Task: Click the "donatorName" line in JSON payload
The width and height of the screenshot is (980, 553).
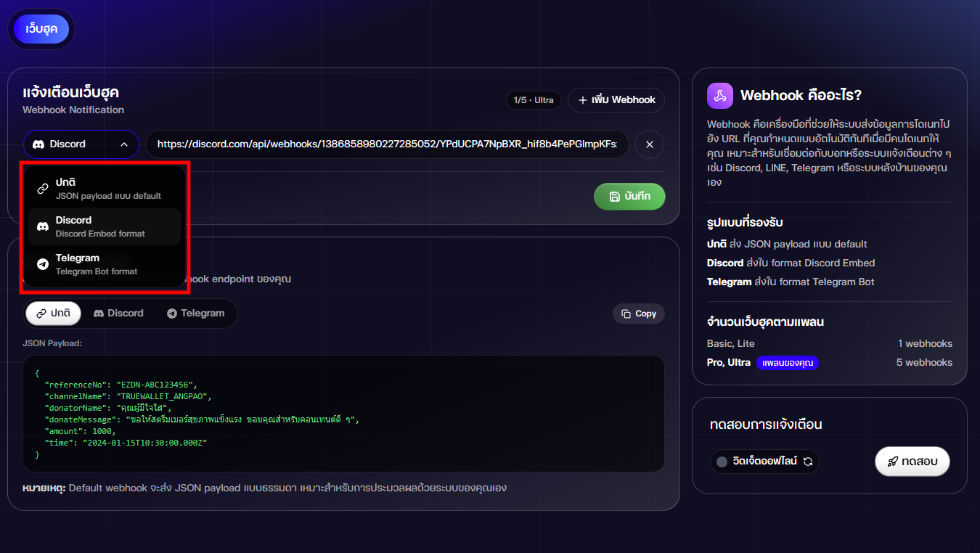Action: click(108, 408)
